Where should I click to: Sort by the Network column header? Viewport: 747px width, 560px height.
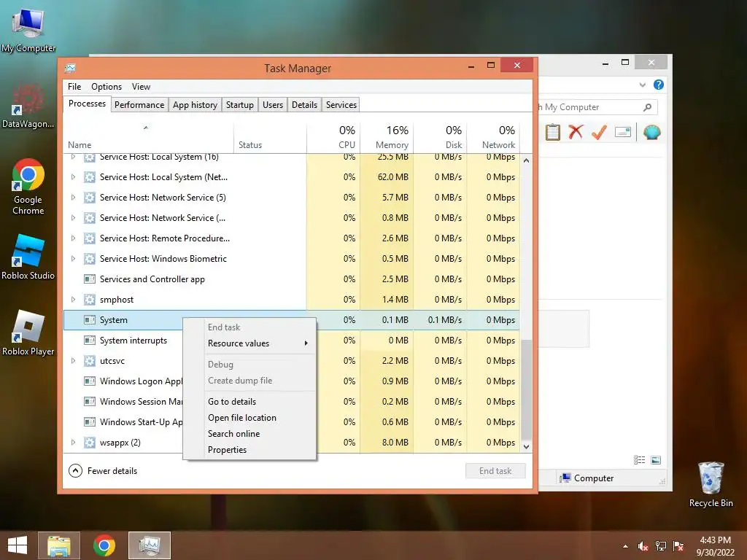(x=494, y=137)
